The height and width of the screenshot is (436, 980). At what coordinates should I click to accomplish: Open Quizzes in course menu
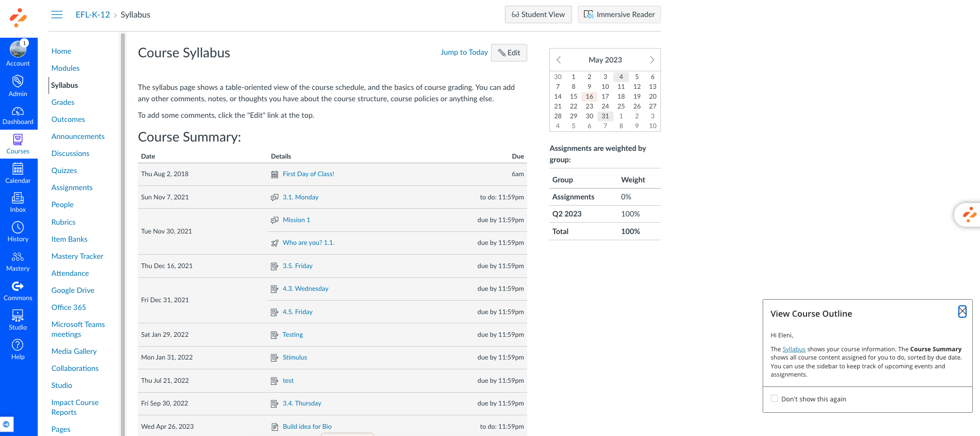point(64,170)
